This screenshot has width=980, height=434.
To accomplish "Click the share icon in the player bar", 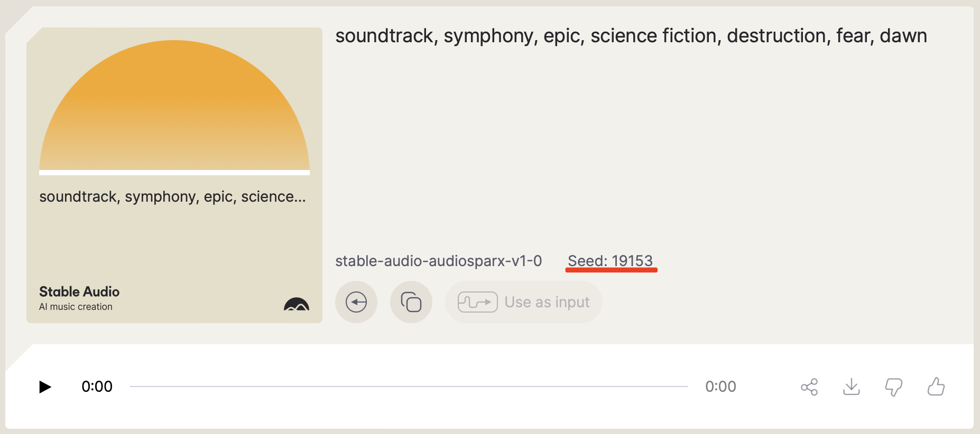I will (x=809, y=387).
